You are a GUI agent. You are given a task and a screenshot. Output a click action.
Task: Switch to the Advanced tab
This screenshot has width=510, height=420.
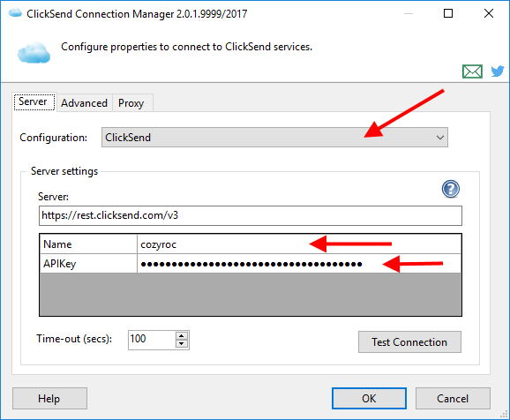(x=84, y=103)
